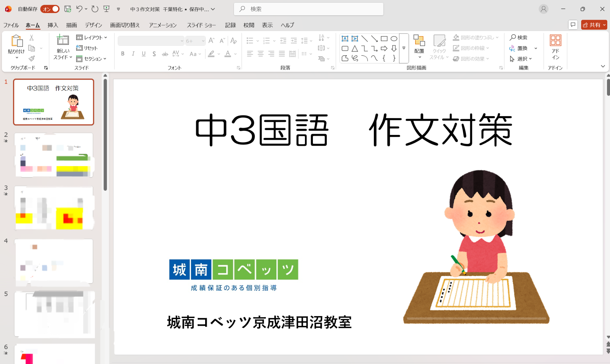The width and height of the screenshot is (610, 364).
Task: Toggle Bold formatting
Action: point(123,54)
